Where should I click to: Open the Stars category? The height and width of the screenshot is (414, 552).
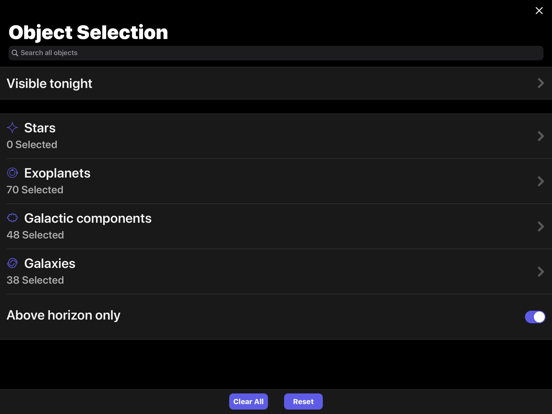coord(276,136)
